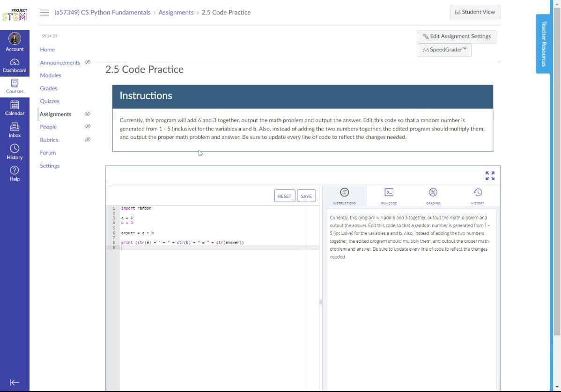Open the Calendar icon in sidebar

click(15, 105)
